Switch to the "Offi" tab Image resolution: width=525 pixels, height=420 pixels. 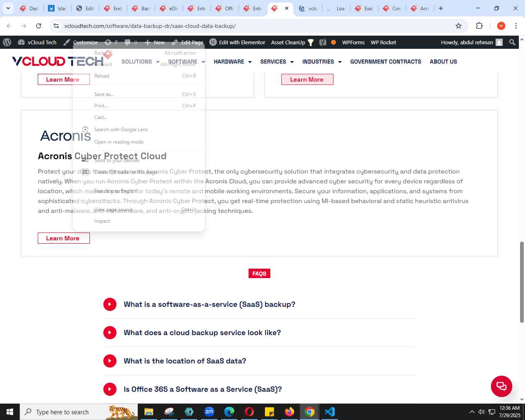click(225, 8)
